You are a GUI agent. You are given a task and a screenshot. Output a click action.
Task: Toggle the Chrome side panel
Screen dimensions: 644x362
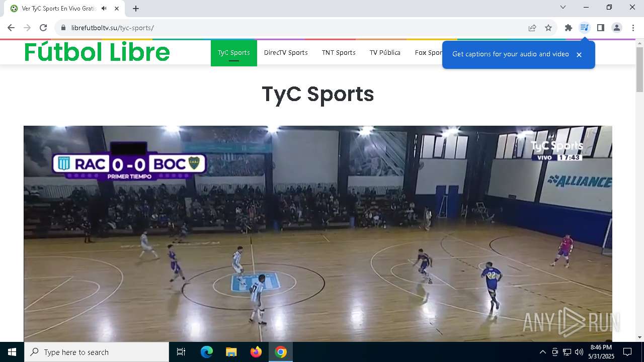600,28
